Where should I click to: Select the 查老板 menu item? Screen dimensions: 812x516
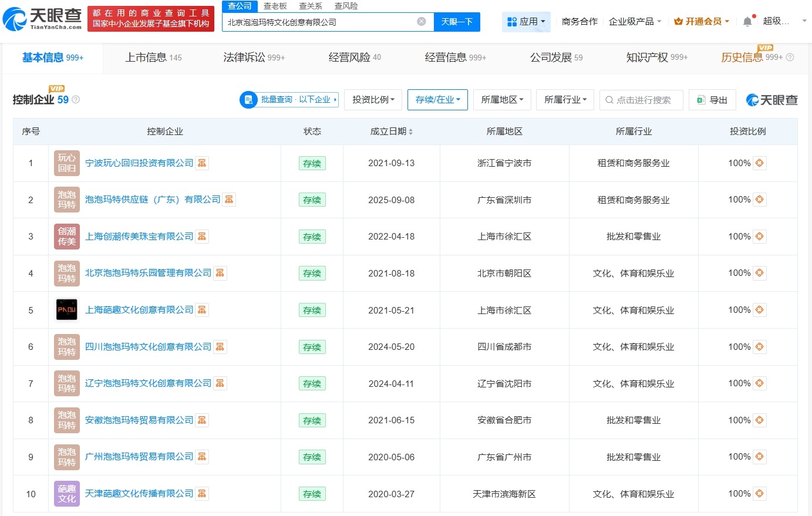click(x=276, y=6)
